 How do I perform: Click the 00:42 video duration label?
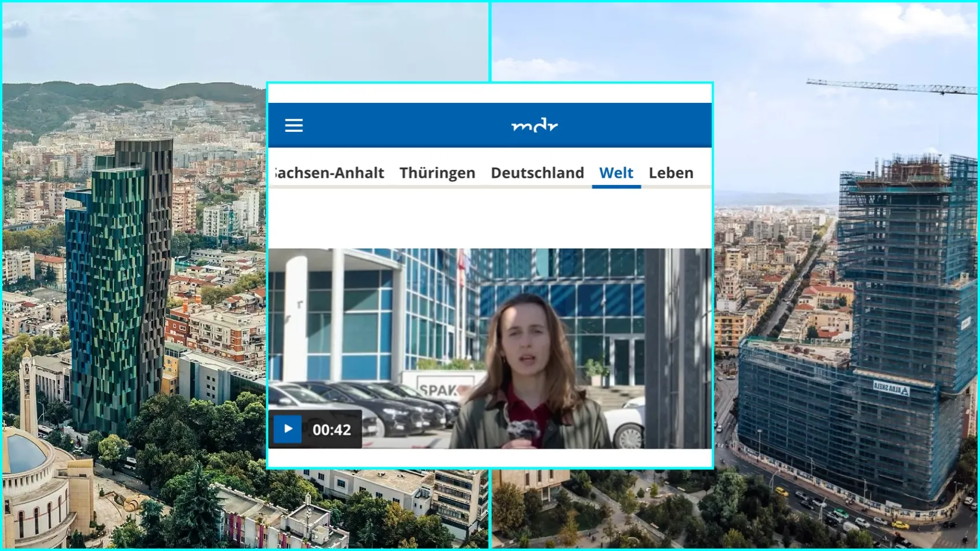332,430
